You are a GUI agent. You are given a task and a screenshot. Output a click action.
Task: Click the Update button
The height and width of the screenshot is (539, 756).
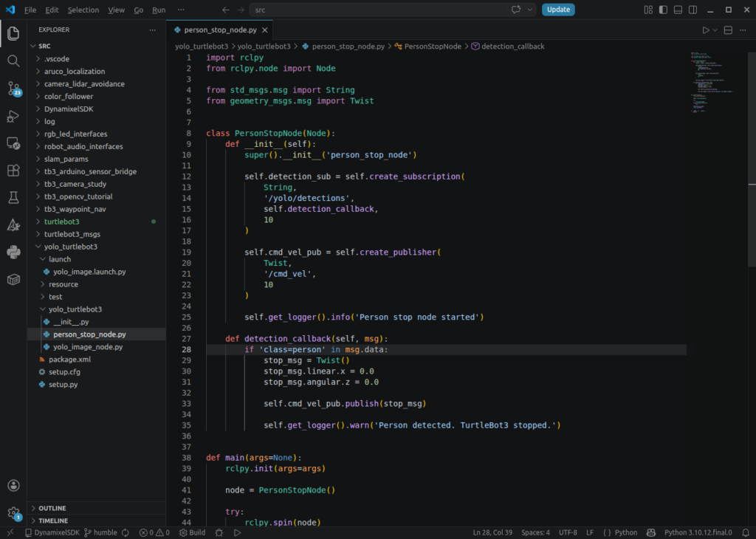point(558,10)
